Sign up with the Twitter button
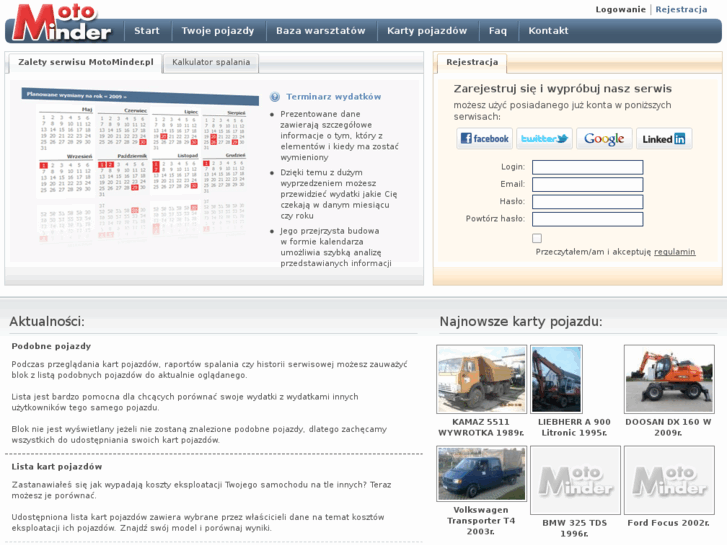Image resolution: width=727 pixels, height=545 pixels. [544, 139]
